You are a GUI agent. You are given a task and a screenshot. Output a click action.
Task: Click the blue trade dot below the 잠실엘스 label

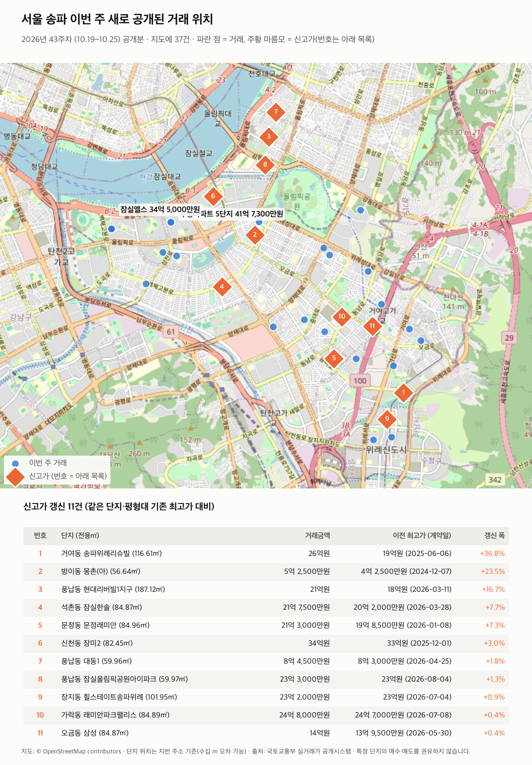coord(171,222)
